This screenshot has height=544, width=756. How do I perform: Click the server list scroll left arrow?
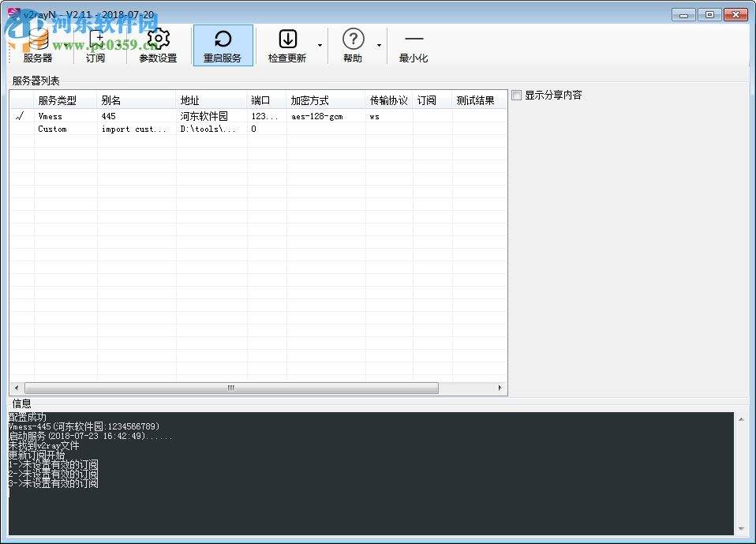point(17,388)
